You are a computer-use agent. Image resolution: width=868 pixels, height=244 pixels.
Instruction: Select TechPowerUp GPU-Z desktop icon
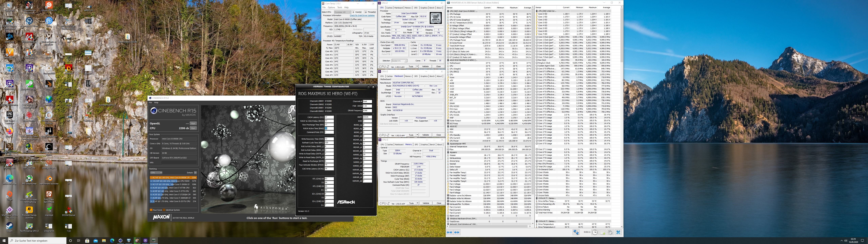(x=29, y=227)
